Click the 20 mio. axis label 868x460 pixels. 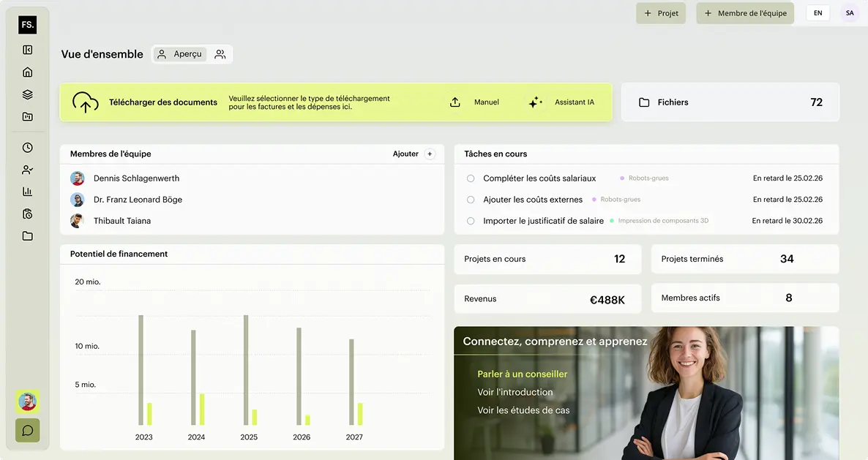[x=88, y=282]
